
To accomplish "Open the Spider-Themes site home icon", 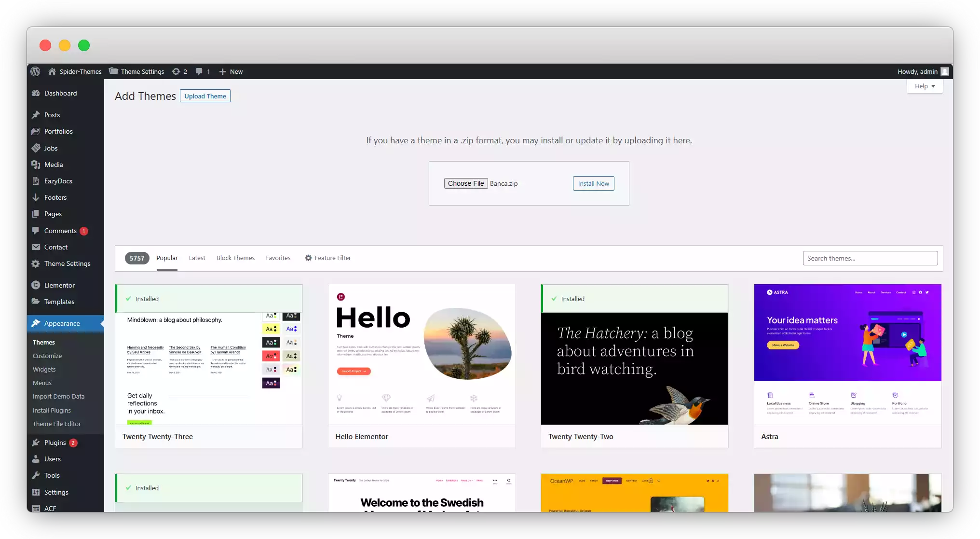I will tap(52, 71).
